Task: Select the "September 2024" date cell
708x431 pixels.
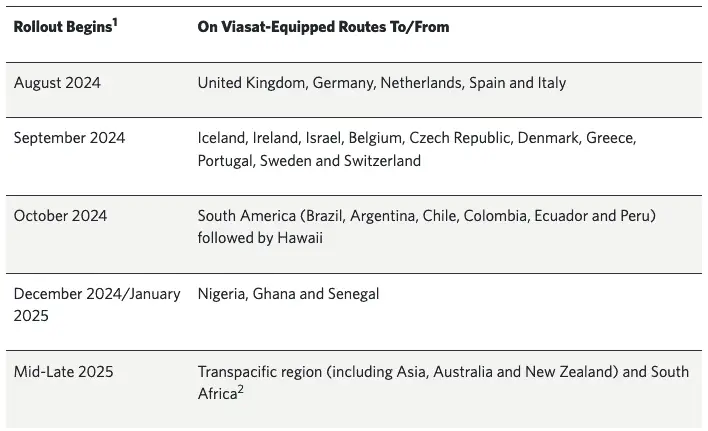Action: 69,138
